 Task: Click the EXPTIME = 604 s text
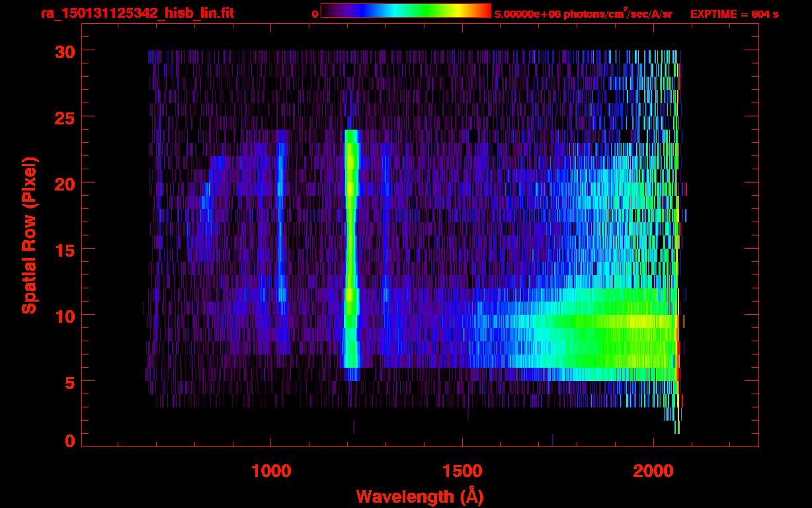pos(734,14)
